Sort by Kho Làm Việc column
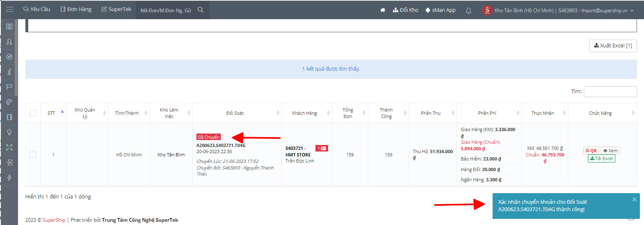Viewport: 644px width, 225px height. pos(171,113)
